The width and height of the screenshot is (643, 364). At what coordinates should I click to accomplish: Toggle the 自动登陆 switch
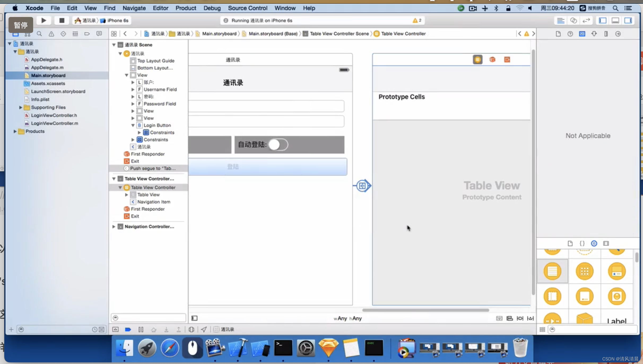pyautogui.click(x=278, y=145)
